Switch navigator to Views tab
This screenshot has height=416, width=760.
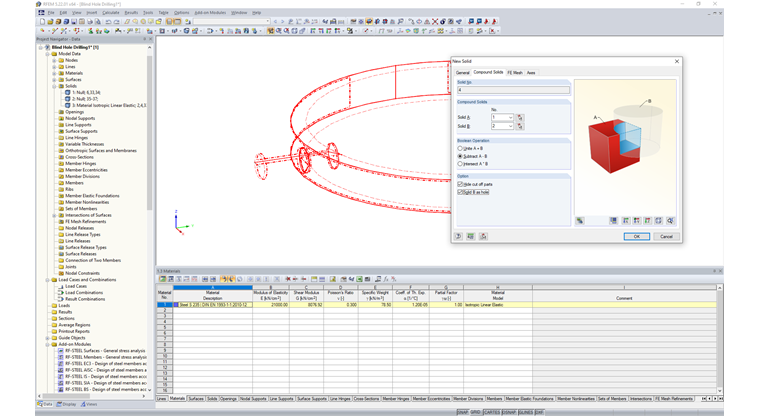click(x=89, y=404)
